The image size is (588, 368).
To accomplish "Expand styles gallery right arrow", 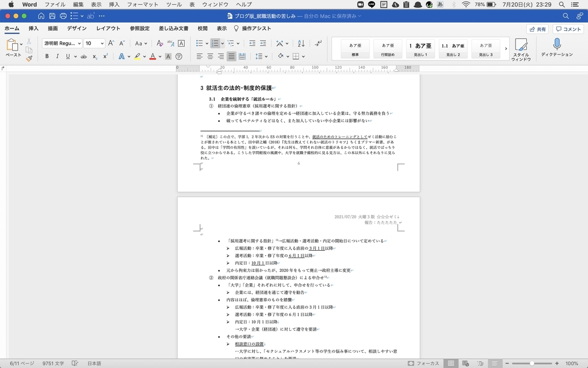I will pyautogui.click(x=506, y=48).
